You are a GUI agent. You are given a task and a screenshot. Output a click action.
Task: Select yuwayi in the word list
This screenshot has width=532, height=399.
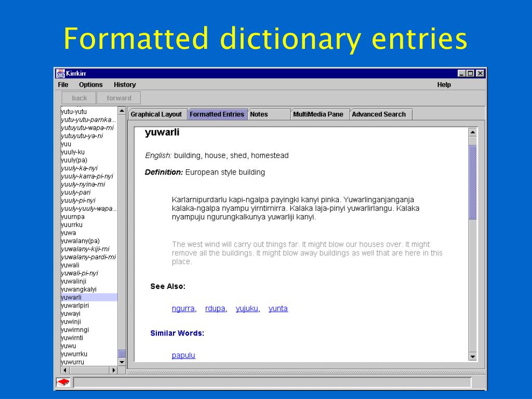click(89, 313)
